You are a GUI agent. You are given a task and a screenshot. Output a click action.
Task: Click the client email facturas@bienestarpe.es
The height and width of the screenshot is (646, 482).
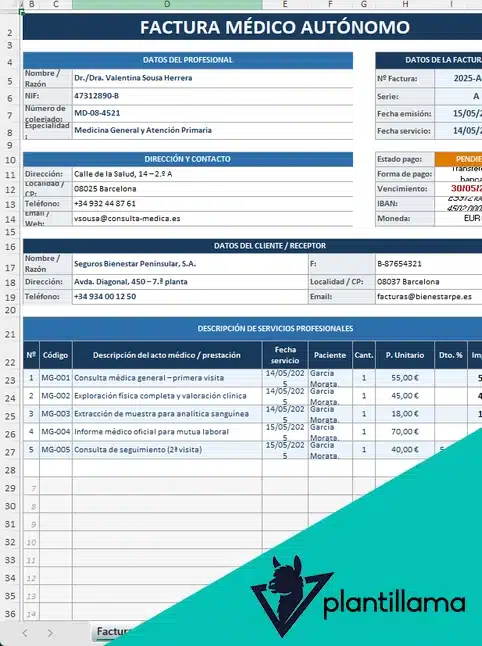(428, 297)
